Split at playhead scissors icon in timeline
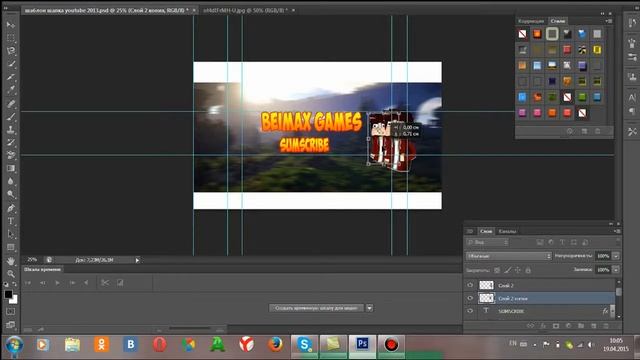Viewport: 640px width, 360px height. 105,282
